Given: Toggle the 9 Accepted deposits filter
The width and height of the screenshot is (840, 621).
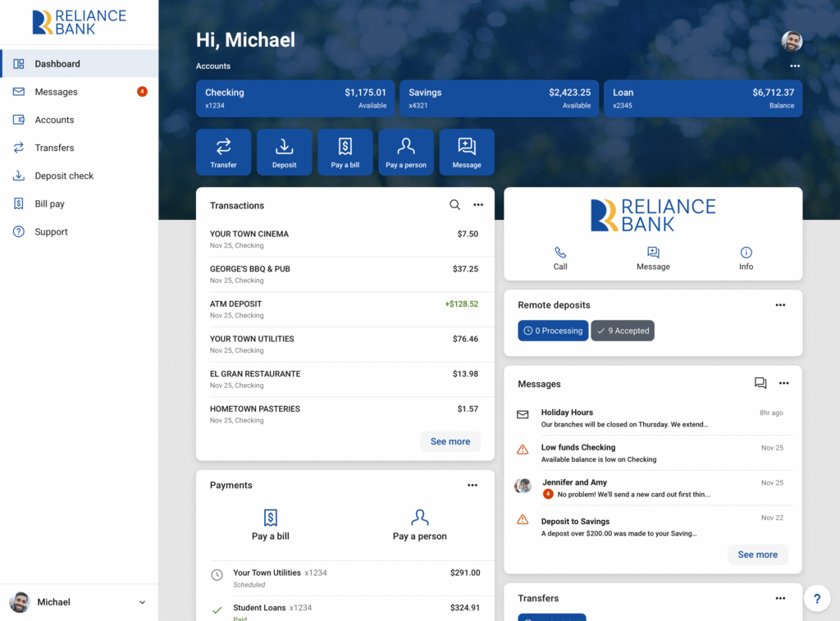Looking at the screenshot, I should click(623, 331).
